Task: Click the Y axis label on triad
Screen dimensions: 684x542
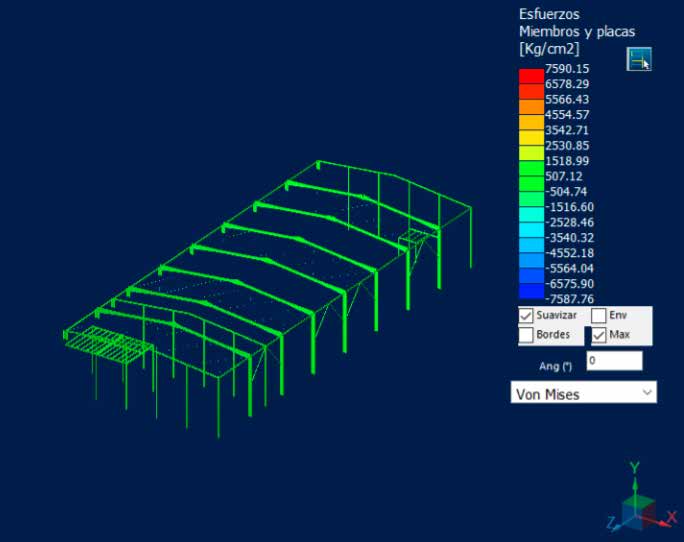Action: pyautogui.click(x=635, y=467)
